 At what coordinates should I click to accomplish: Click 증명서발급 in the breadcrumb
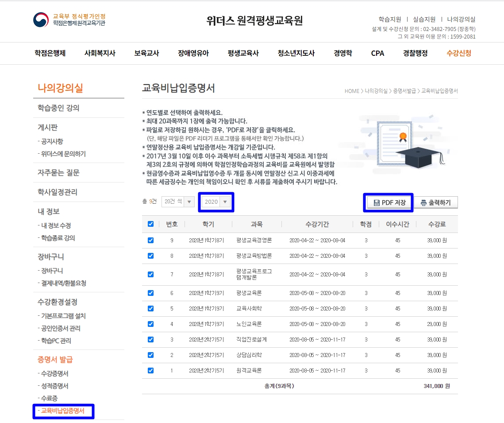click(x=404, y=91)
